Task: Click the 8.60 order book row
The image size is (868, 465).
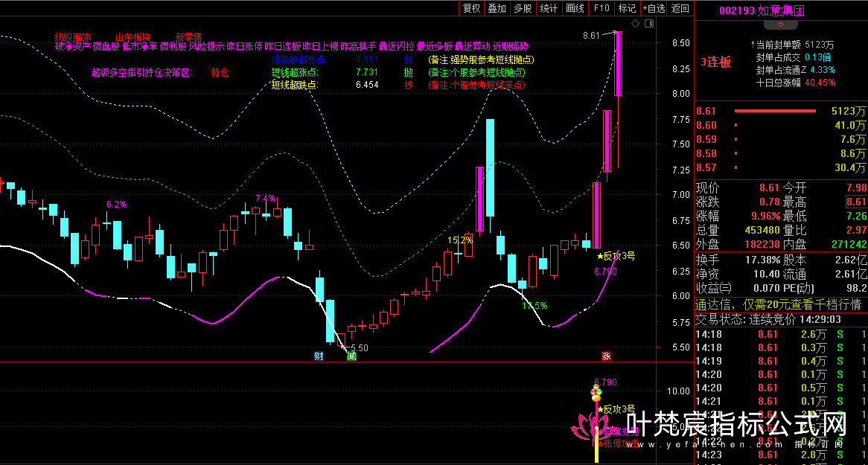Action: 781,125
